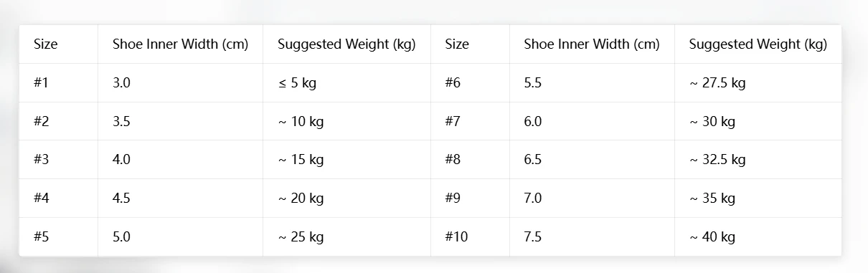Screen dimensions: 868x273
Task: Select the size #5 cell
Action: [x=58, y=236]
